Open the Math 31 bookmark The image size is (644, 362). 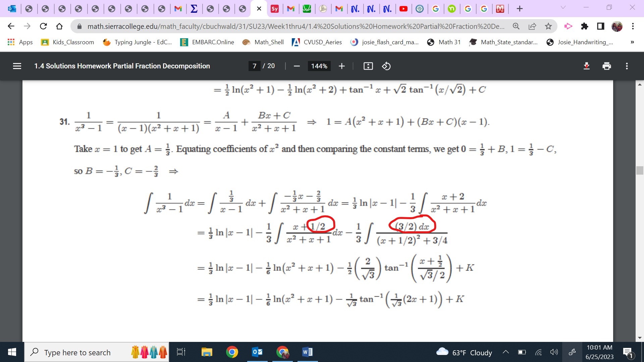(444, 42)
